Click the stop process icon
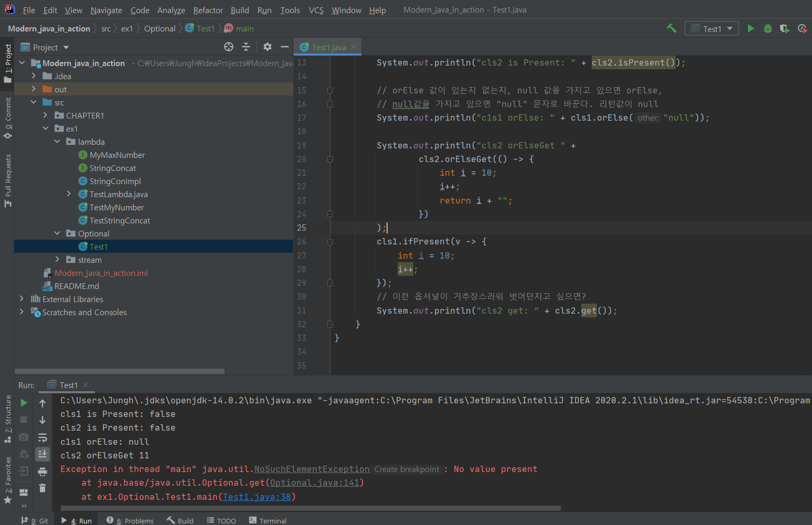This screenshot has height=525, width=812. click(x=24, y=420)
